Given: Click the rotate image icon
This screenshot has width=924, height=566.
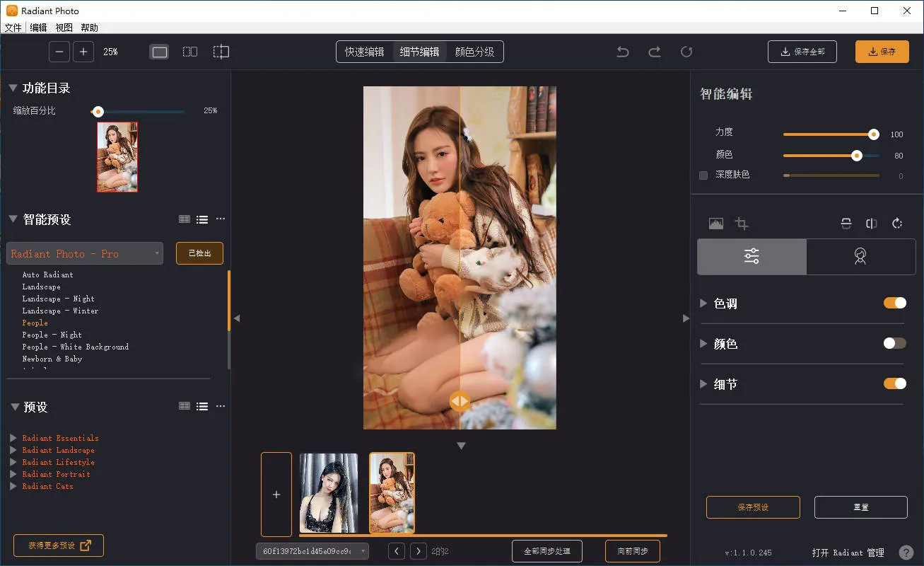Looking at the screenshot, I should click(897, 224).
